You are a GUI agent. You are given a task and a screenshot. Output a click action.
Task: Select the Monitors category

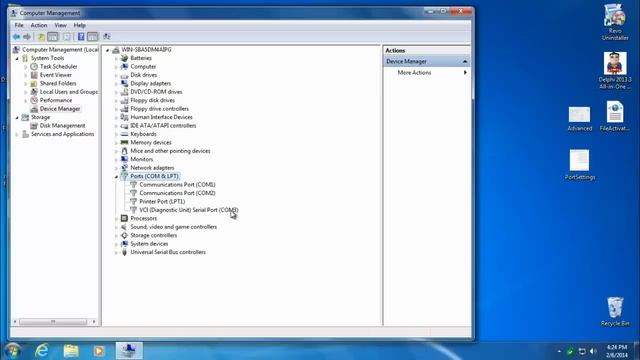click(x=142, y=160)
